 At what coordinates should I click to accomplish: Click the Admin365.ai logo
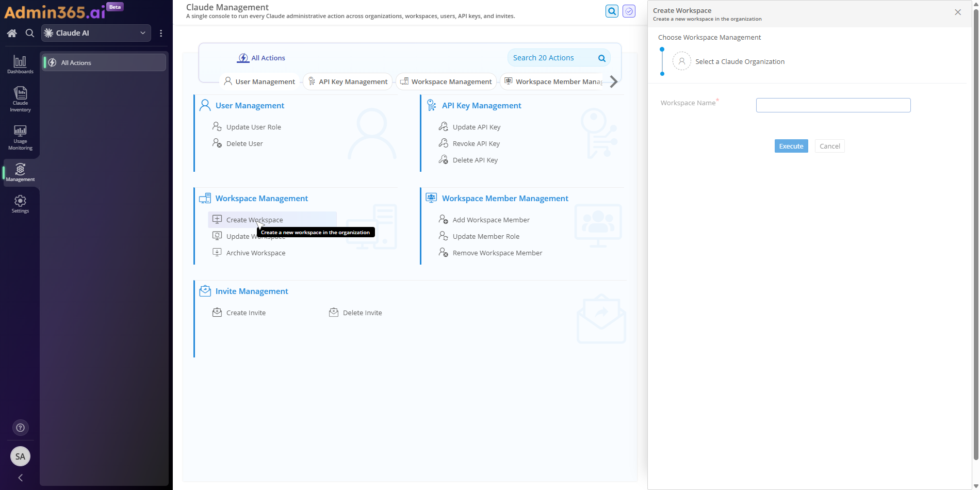click(x=55, y=11)
